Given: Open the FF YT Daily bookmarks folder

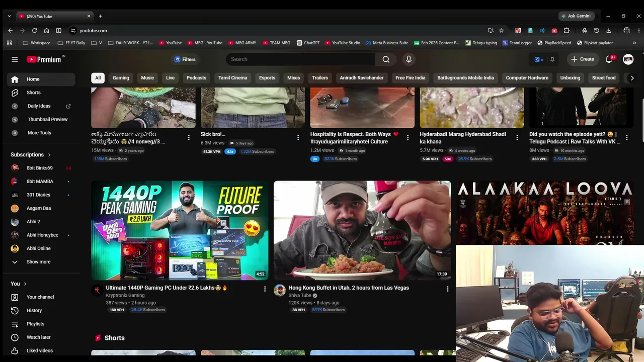Looking at the screenshot, I should coord(71,43).
